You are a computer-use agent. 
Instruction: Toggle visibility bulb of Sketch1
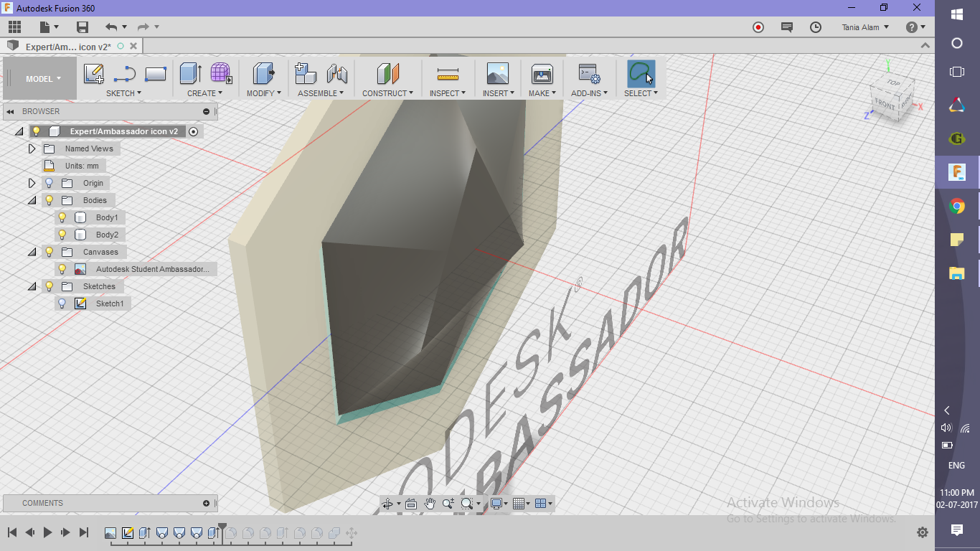[62, 303]
